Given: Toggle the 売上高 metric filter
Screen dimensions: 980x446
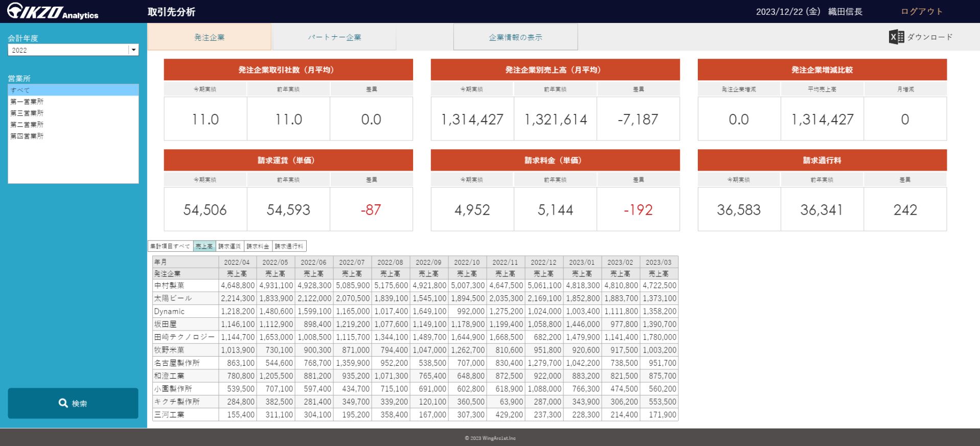Looking at the screenshot, I should point(204,246).
